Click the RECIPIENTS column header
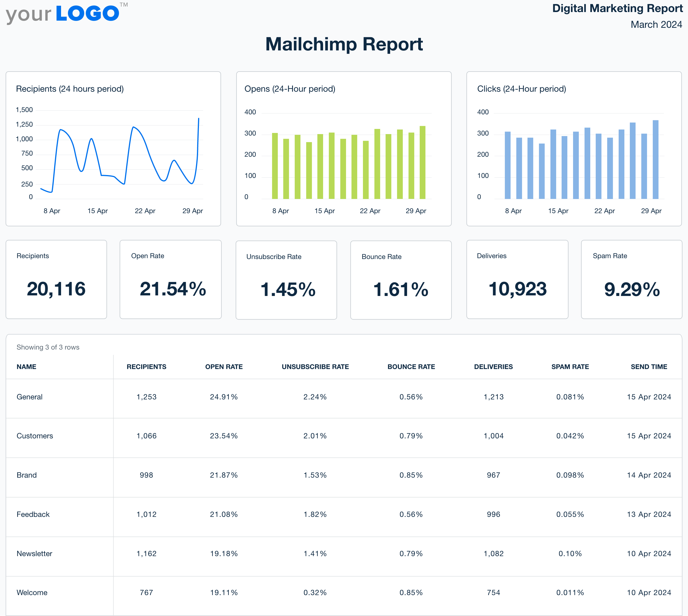Image resolution: width=688 pixels, height=616 pixels. click(x=146, y=366)
